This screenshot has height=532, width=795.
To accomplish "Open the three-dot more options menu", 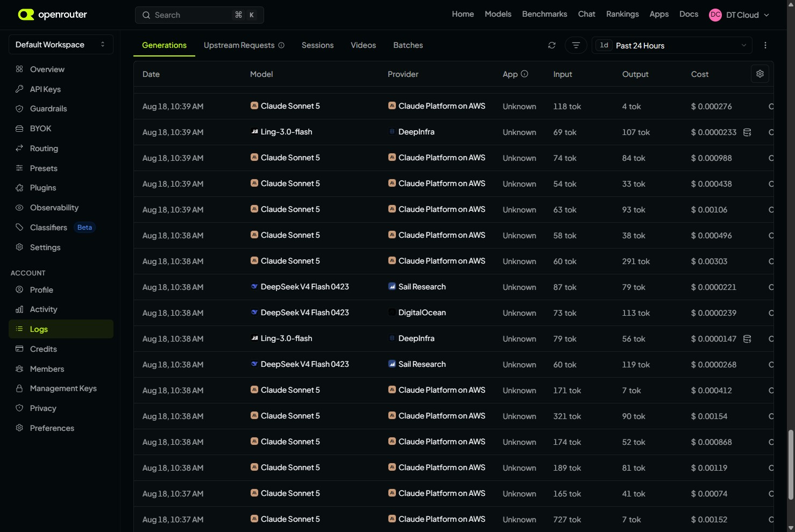I will pyautogui.click(x=765, y=45).
